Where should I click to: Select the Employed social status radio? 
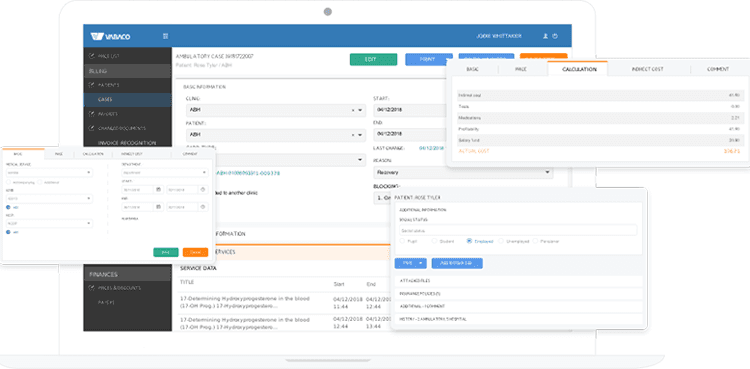pos(469,241)
